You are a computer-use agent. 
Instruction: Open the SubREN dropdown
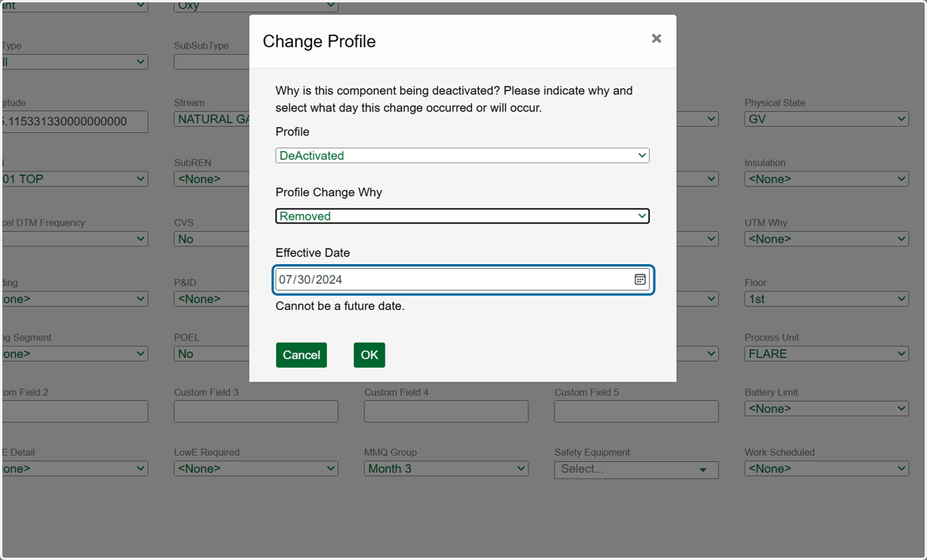point(212,178)
